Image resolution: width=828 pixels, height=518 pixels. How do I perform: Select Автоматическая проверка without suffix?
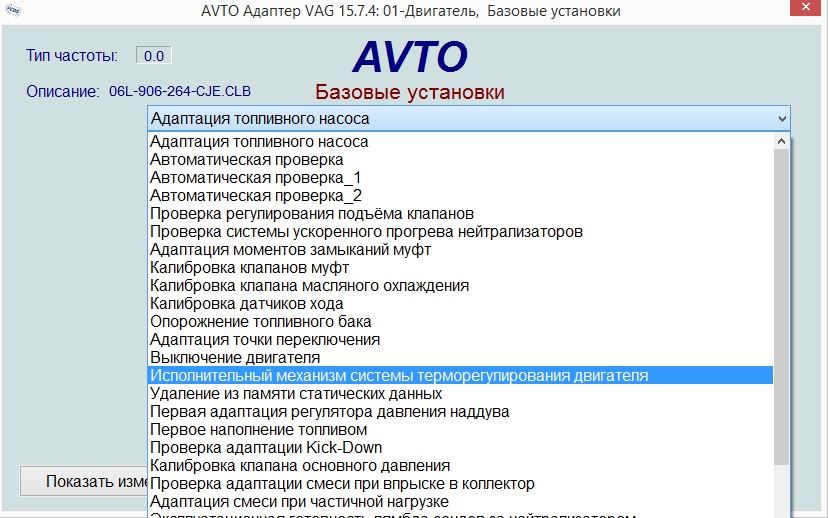tap(460, 159)
